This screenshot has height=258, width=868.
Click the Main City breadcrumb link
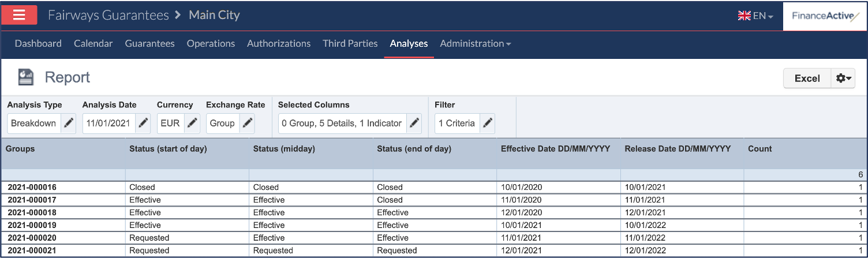point(214,15)
